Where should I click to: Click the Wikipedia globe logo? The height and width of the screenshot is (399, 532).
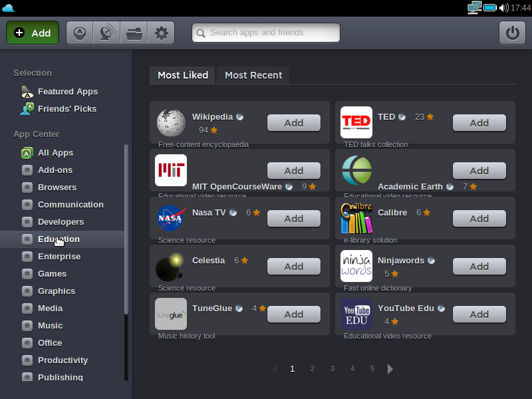tap(171, 122)
